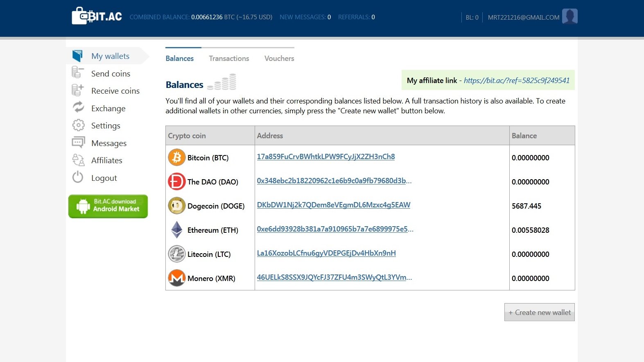
Task: Click the Dogecoin (DOGE) coin name
Action: point(216,206)
